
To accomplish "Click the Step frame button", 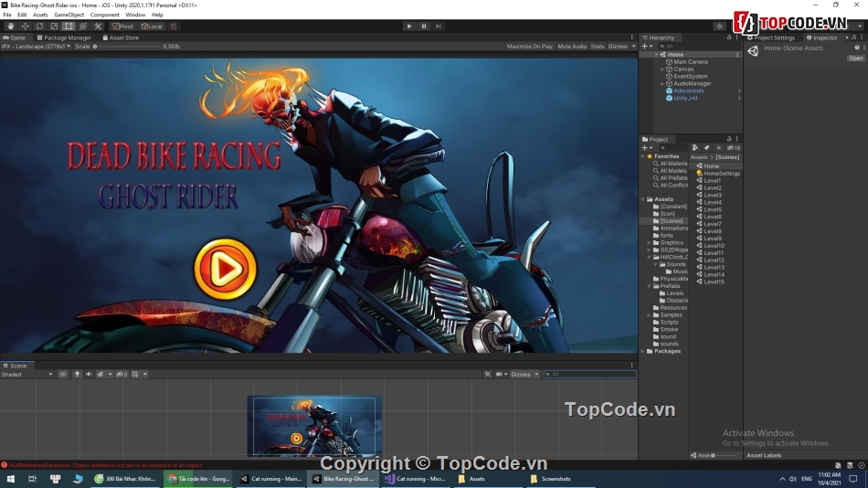I will tap(439, 26).
